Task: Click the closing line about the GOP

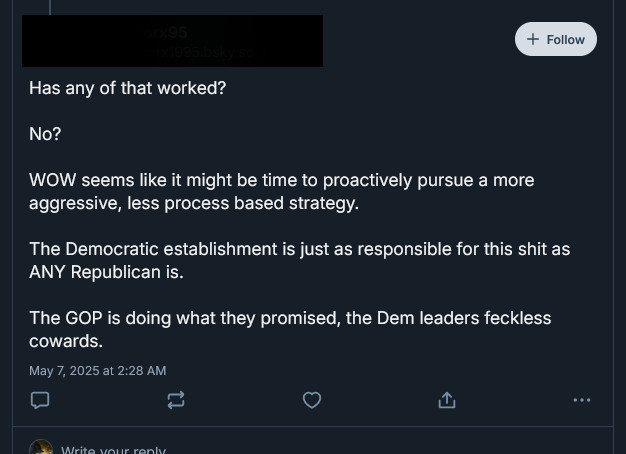Action: point(290,329)
